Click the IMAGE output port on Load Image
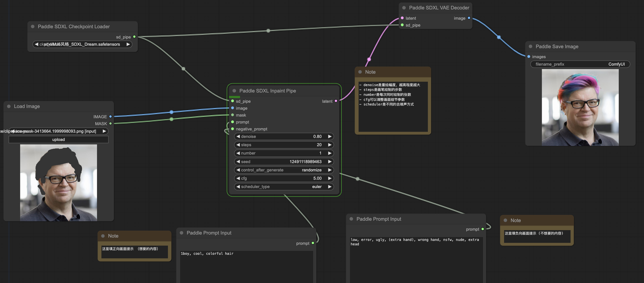This screenshot has height=283, width=644. [110, 117]
